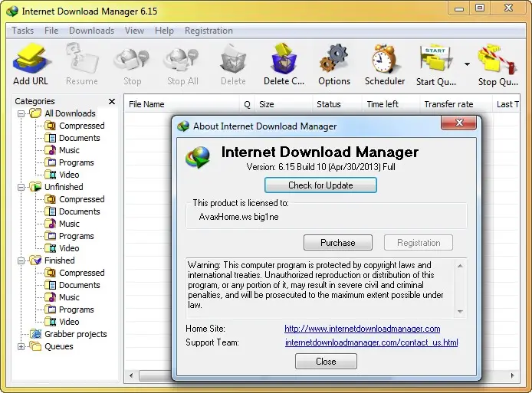
Task: Collapse the All Downloads tree node
Action: click(21, 113)
